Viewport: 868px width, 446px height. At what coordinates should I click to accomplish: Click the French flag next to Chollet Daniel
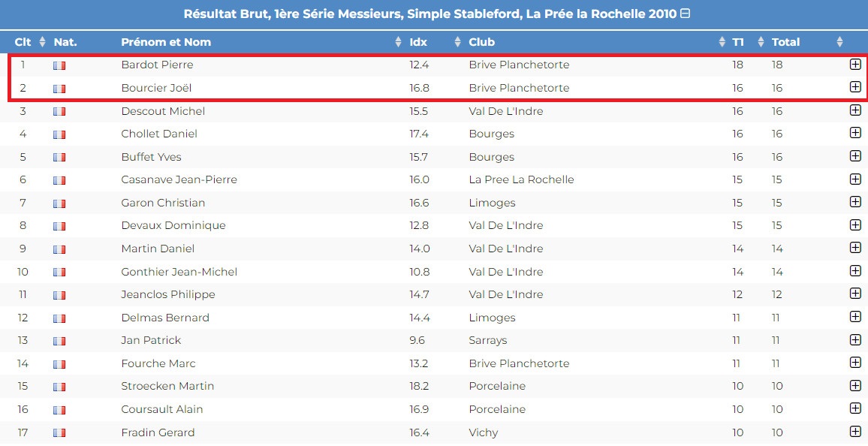[59, 134]
